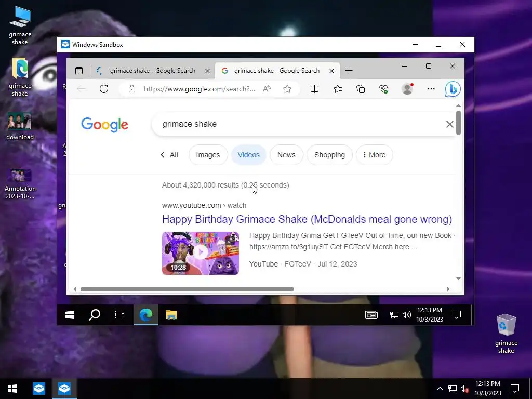
Task: Click scroll right arrow of horizontal scrollbar
Action: [448, 289]
